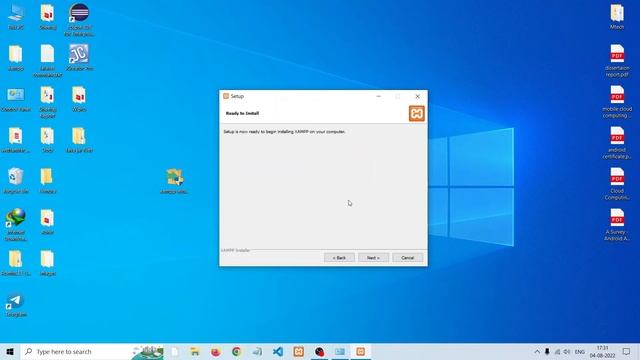The width and height of the screenshot is (640, 360).
Task: Click the ENG language indicator
Action: [x=580, y=351]
